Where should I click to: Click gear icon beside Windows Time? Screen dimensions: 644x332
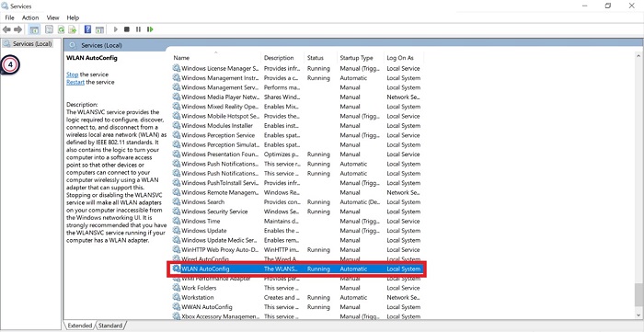click(x=177, y=221)
